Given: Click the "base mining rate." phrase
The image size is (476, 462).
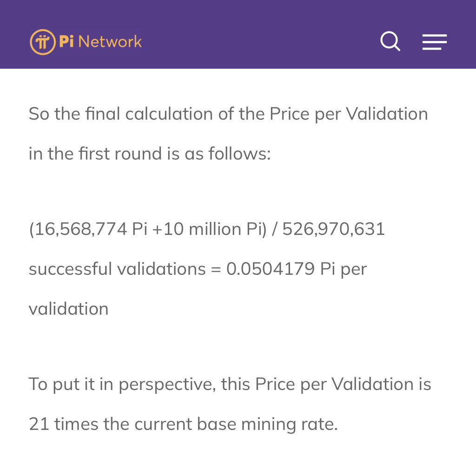Looking at the screenshot, I should tap(272, 424).
